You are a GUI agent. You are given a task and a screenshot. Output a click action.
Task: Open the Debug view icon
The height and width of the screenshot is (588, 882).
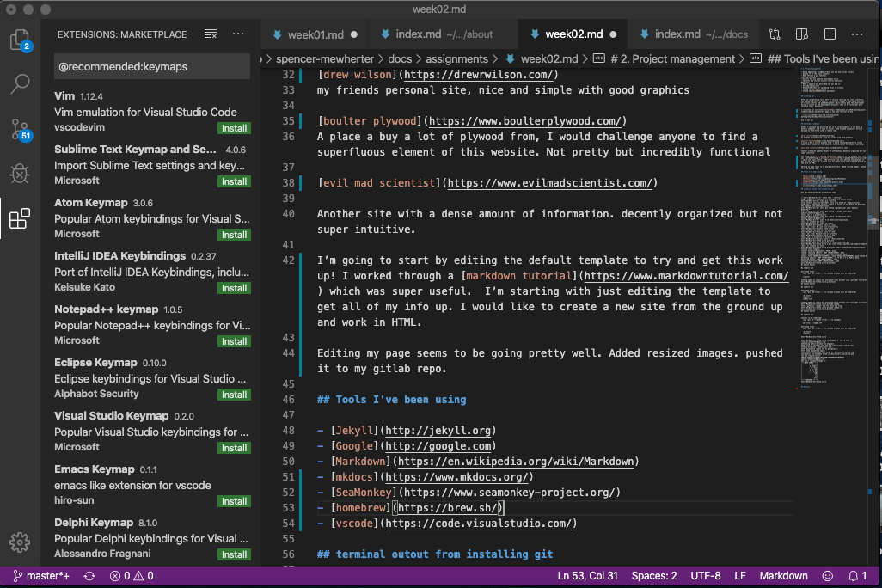pos(20,174)
